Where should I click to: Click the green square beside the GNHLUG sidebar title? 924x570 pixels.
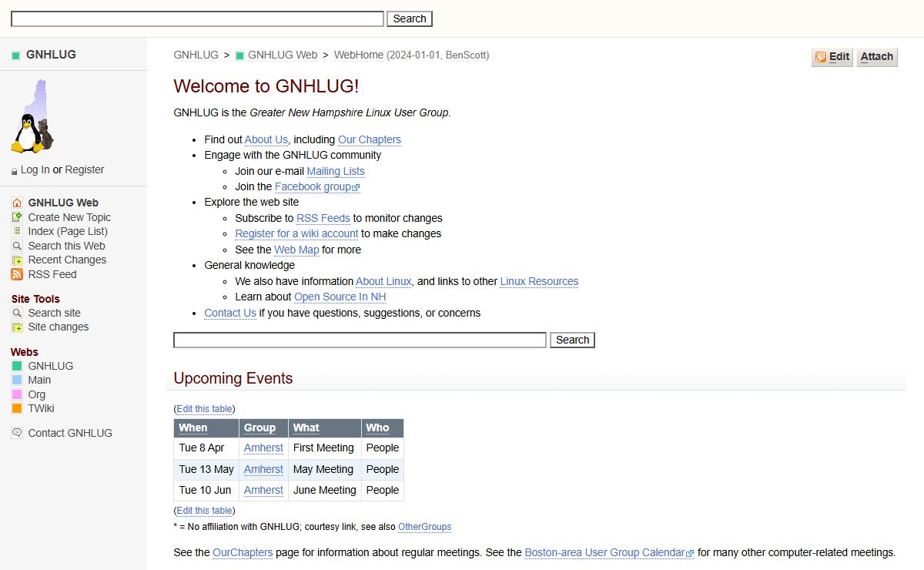[x=15, y=55]
